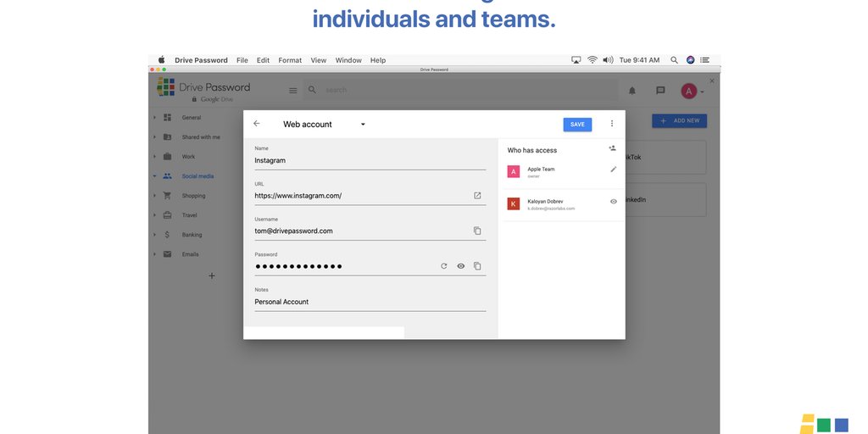Image resolution: width=868 pixels, height=434 pixels.
Task: Open the File menu
Action: pos(242,60)
